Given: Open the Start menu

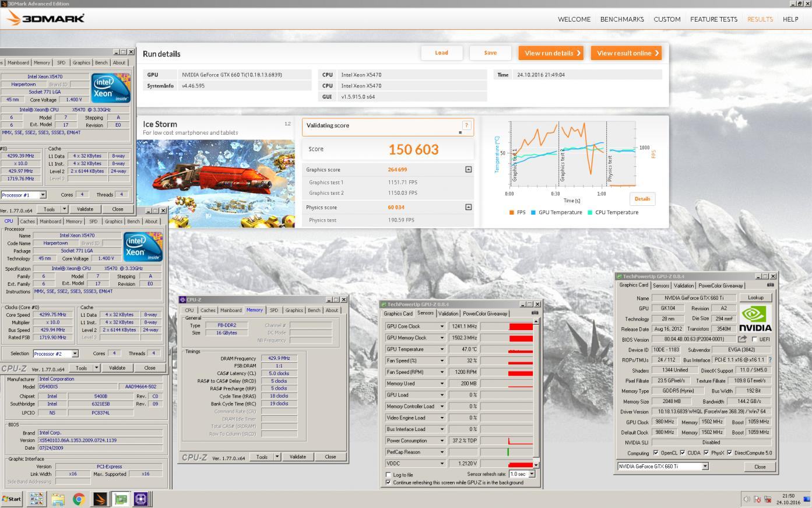Looking at the screenshot, I should 12,499.
